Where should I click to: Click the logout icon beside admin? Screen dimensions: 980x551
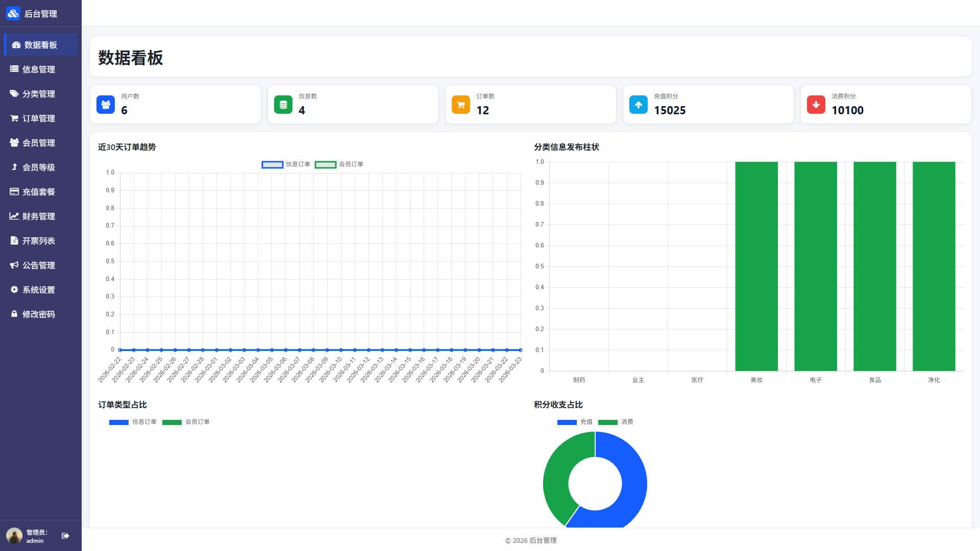click(65, 536)
